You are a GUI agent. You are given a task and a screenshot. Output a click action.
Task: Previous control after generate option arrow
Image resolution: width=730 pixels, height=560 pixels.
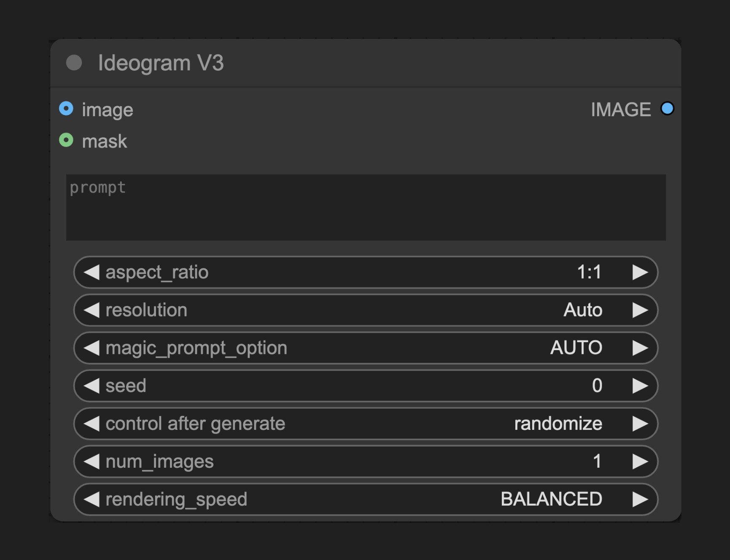pos(91,423)
